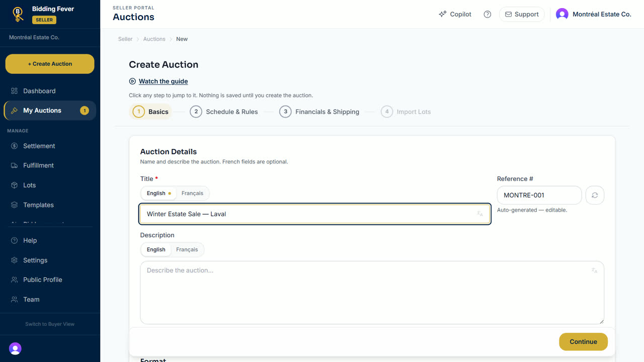
Task: Click the Continue button
Action: [583, 341]
